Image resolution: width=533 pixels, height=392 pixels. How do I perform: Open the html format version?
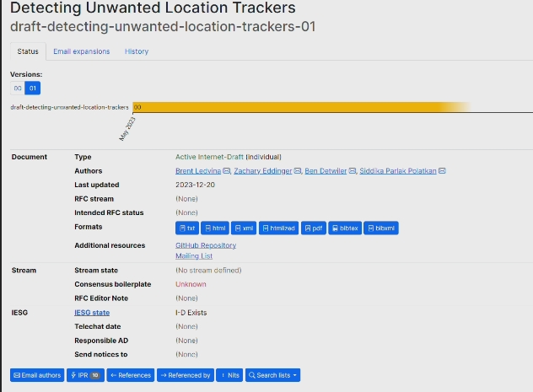[215, 228]
